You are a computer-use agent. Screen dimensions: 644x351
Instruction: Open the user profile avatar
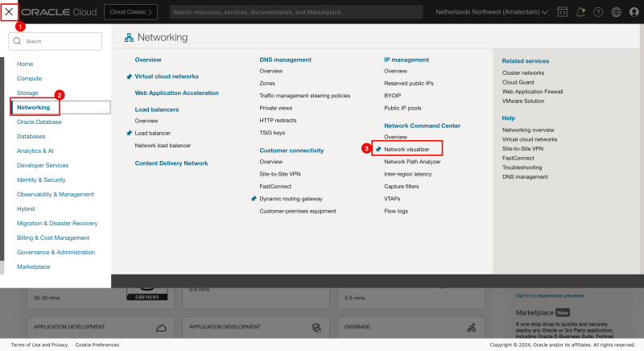click(633, 12)
